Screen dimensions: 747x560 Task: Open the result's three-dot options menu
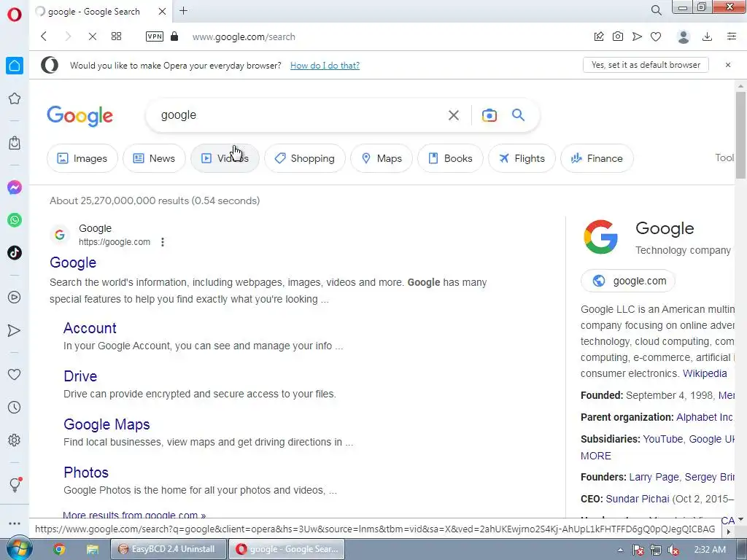(x=163, y=242)
